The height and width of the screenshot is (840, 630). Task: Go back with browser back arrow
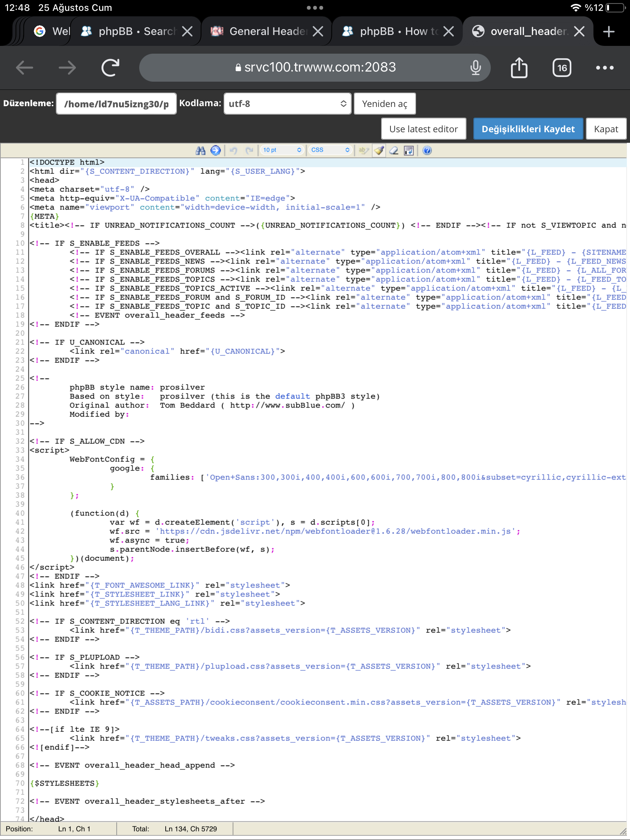[24, 68]
